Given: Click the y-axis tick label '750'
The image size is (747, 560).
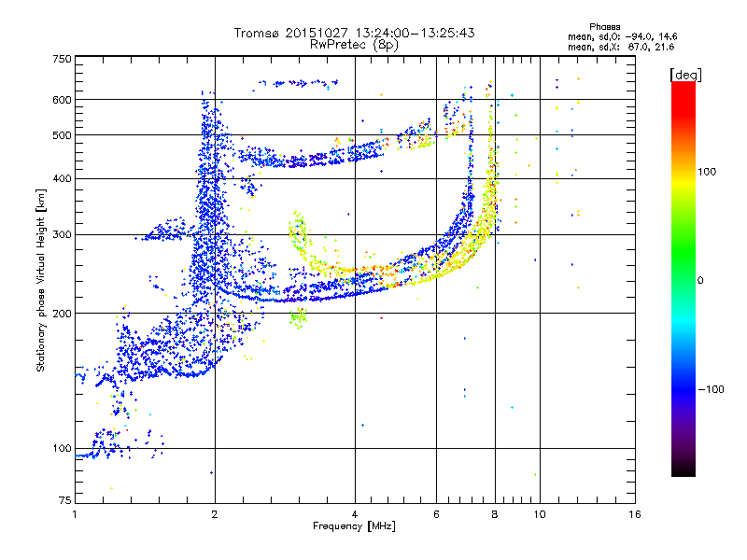Looking at the screenshot, I should [x=63, y=59].
